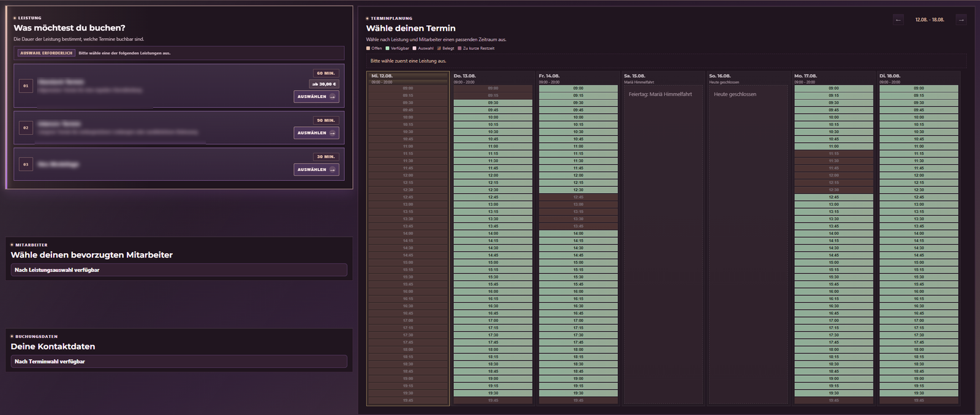This screenshot has width=980, height=415.
Task: Click the 02 number box of second service
Action: (26, 128)
